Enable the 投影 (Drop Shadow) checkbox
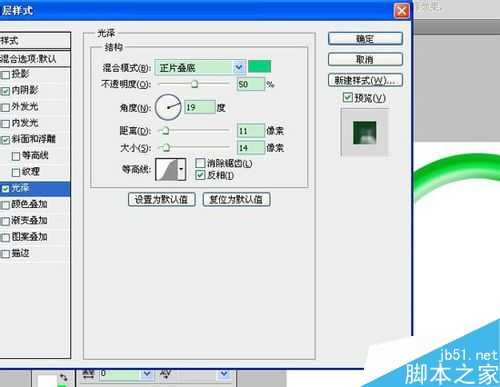This screenshot has height=387, width=500. (x=6, y=75)
